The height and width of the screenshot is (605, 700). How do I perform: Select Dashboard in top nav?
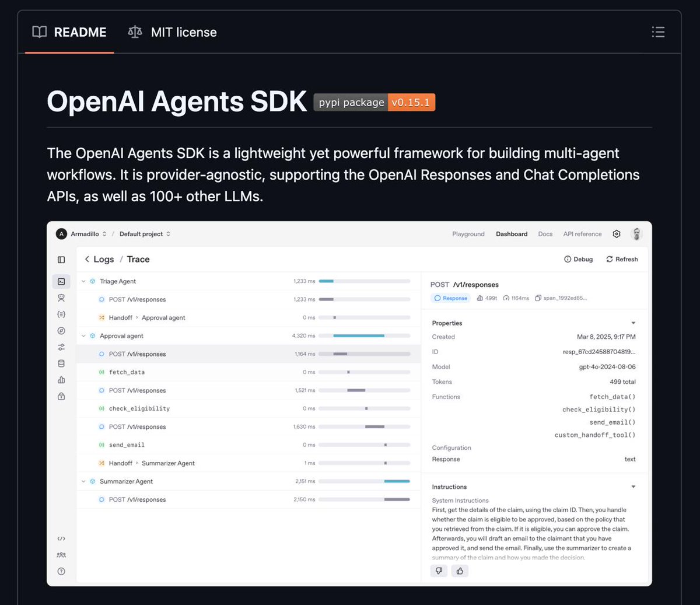click(x=512, y=234)
